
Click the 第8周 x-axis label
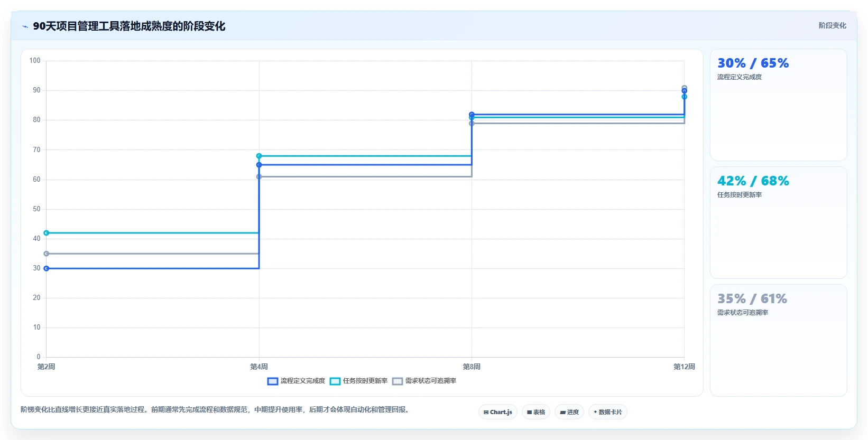click(x=472, y=367)
